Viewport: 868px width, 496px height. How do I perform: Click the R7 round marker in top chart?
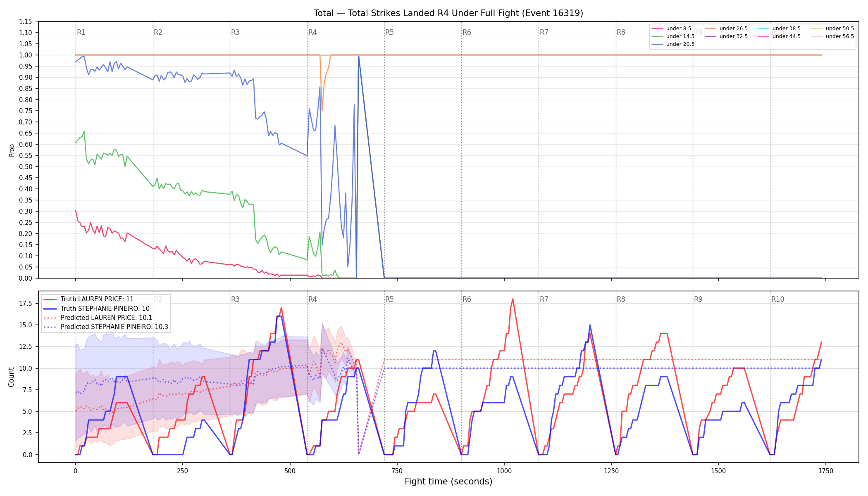point(544,32)
